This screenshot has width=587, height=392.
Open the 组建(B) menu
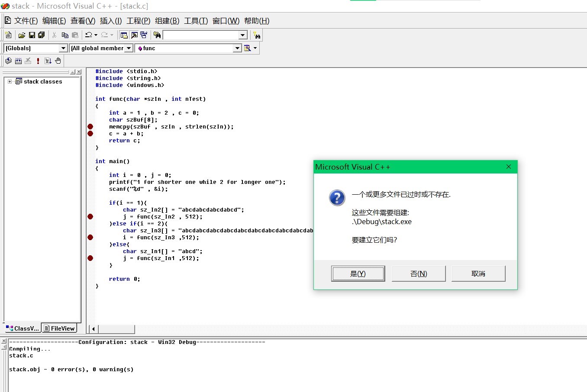click(167, 21)
